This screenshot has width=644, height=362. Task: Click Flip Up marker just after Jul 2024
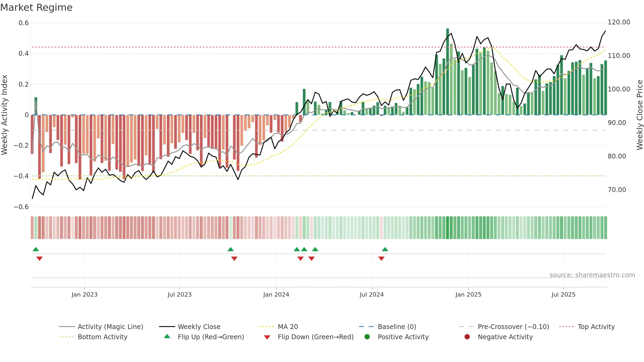[385, 249]
